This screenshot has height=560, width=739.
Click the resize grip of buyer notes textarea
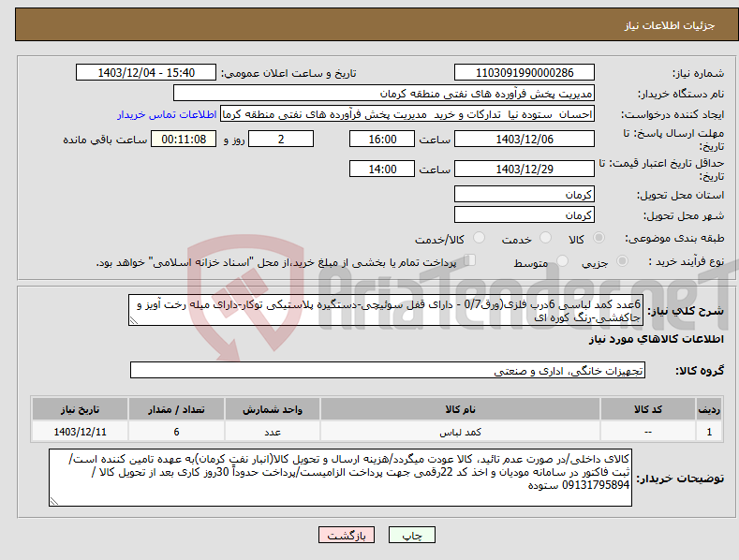53,501
